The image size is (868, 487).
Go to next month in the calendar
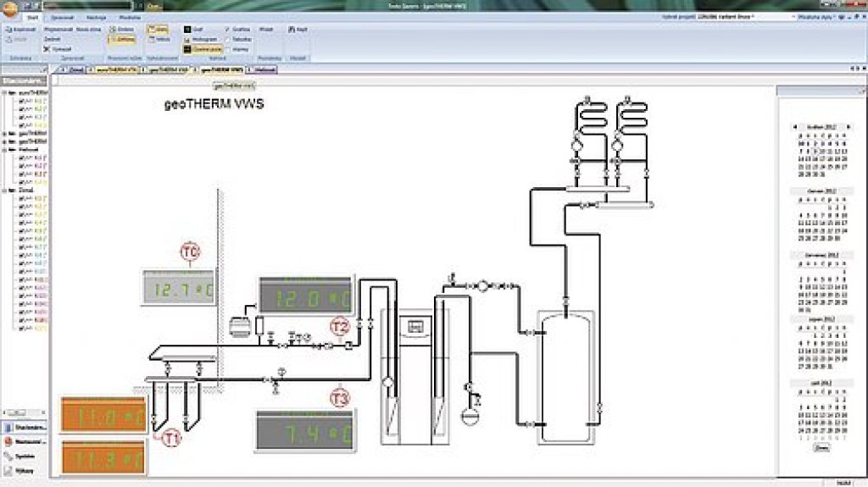click(849, 127)
